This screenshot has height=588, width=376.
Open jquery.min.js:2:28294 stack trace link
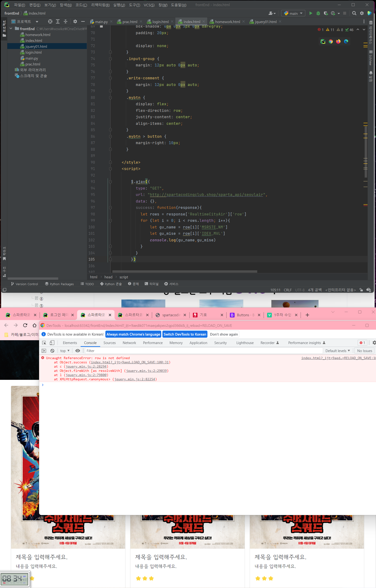pyautogui.click(x=86, y=366)
